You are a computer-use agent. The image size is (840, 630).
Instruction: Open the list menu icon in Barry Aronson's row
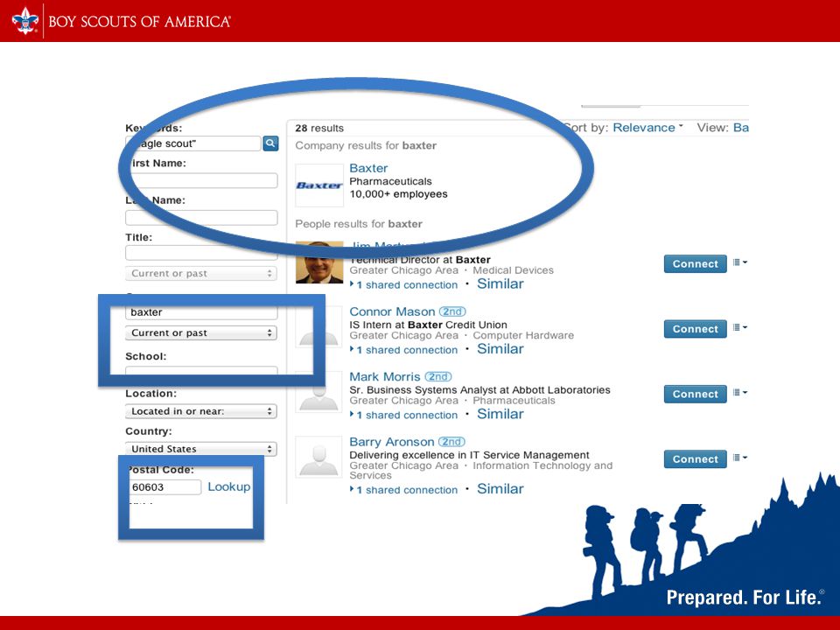coord(740,458)
